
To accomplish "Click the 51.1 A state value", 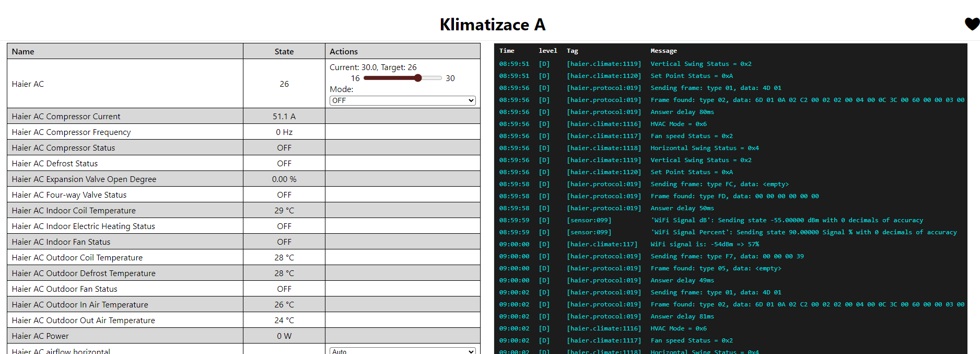I will [x=284, y=116].
